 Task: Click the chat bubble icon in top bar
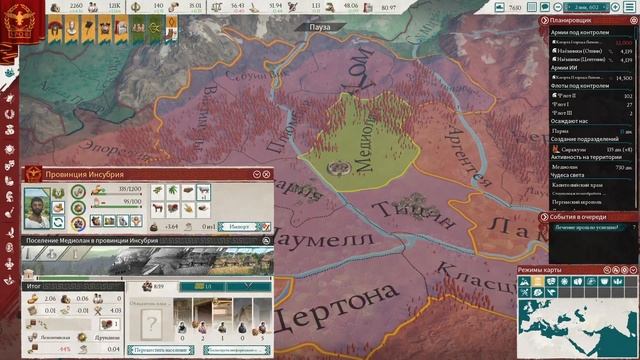(x=544, y=7)
